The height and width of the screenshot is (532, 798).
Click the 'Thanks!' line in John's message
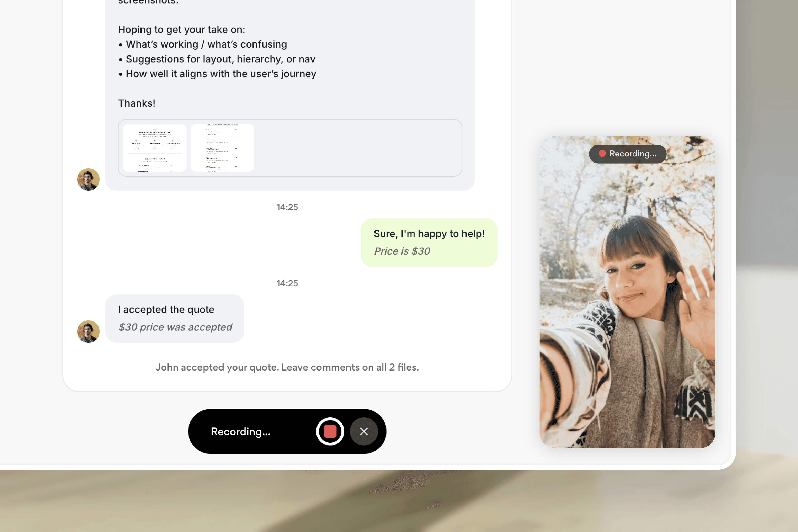point(136,103)
